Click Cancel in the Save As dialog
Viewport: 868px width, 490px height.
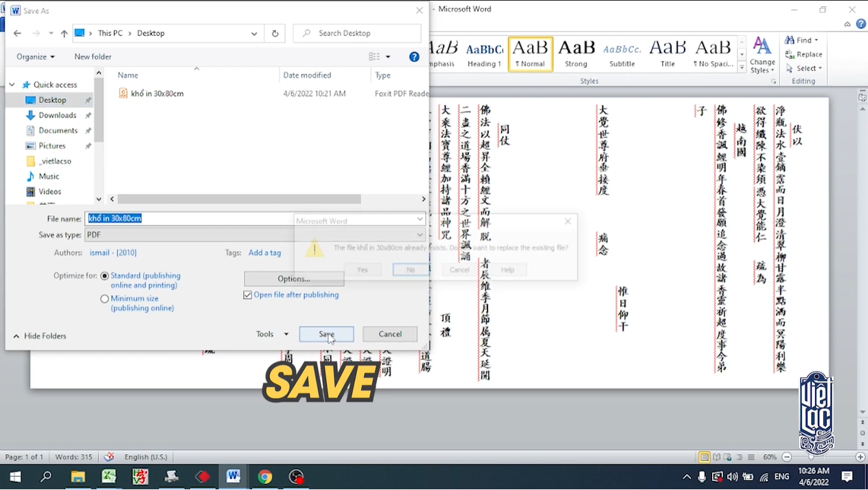390,334
